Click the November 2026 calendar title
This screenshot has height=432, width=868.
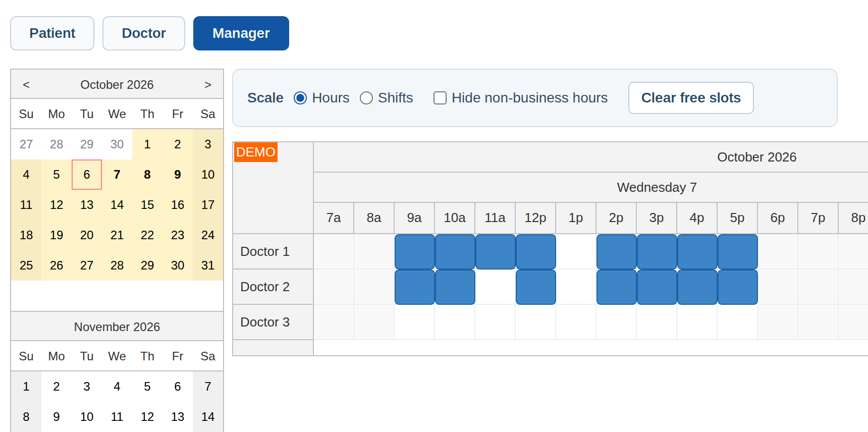(117, 327)
